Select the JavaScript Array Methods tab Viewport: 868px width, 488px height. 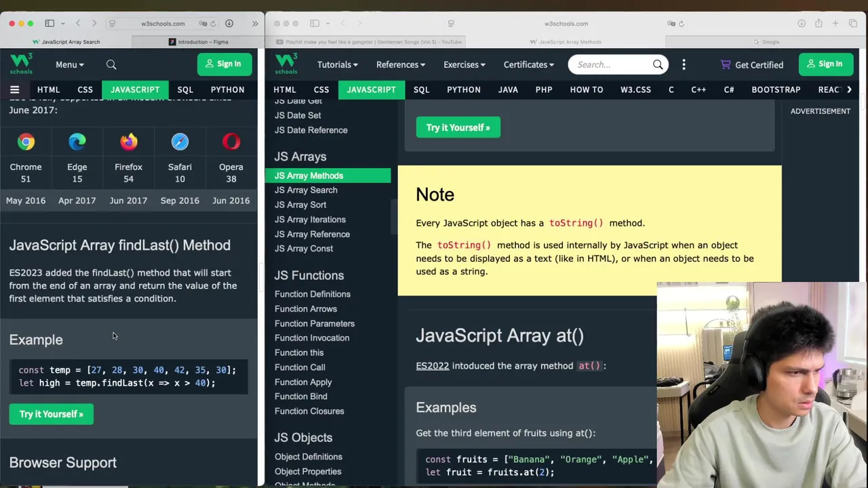pos(565,41)
